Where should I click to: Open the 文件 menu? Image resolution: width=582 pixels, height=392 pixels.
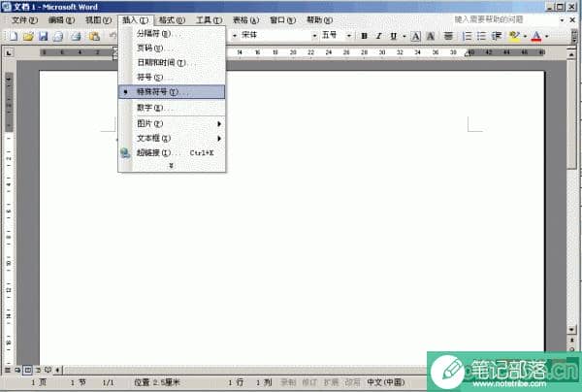point(24,20)
